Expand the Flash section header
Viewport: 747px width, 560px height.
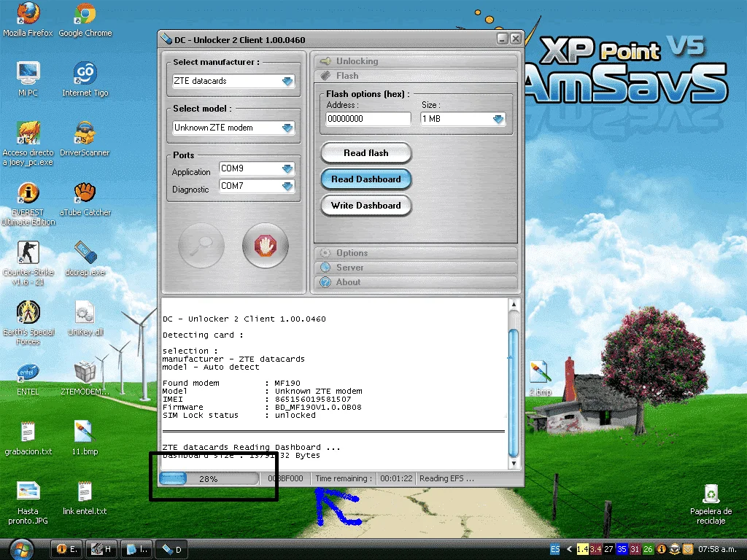pyautogui.click(x=416, y=76)
